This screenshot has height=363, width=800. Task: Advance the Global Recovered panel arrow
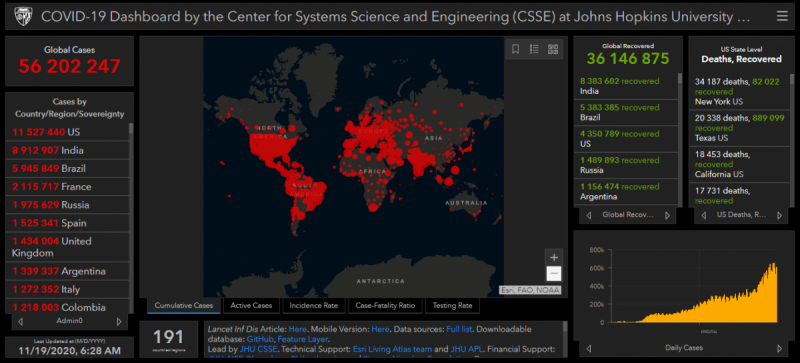coord(667,215)
